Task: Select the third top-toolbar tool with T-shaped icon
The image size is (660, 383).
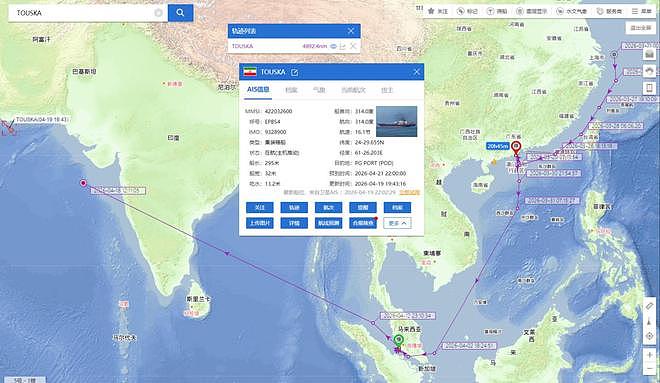Action: pyautogui.click(x=497, y=11)
